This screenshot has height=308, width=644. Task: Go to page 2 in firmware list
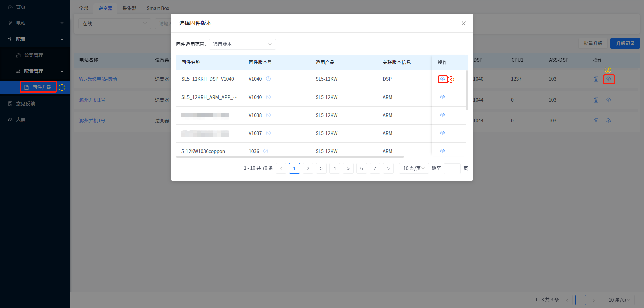tap(308, 168)
